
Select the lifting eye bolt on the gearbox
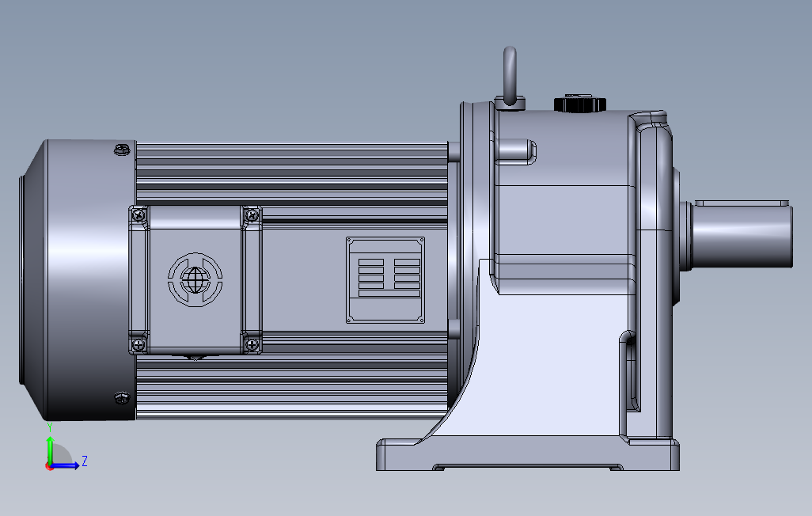click(x=510, y=78)
